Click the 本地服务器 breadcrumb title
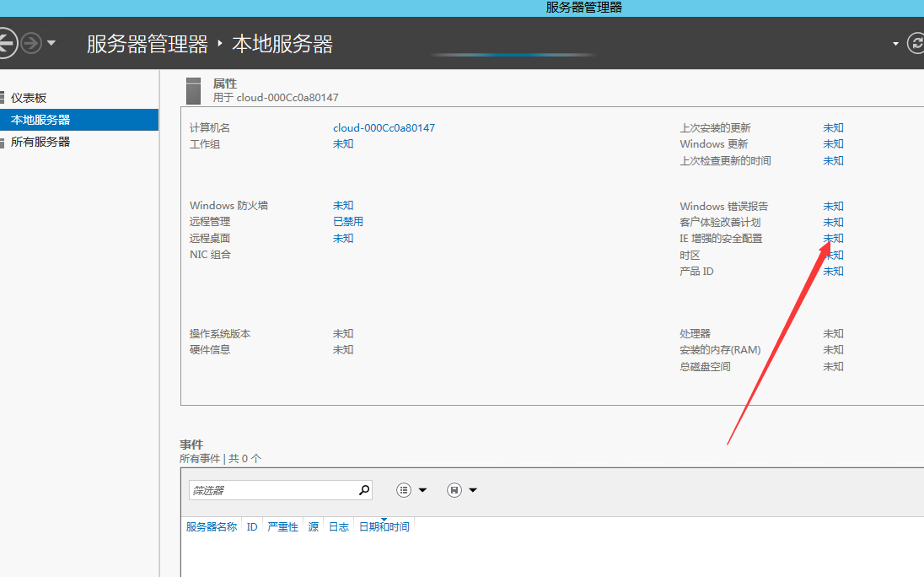924x577 pixels. [282, 44]
